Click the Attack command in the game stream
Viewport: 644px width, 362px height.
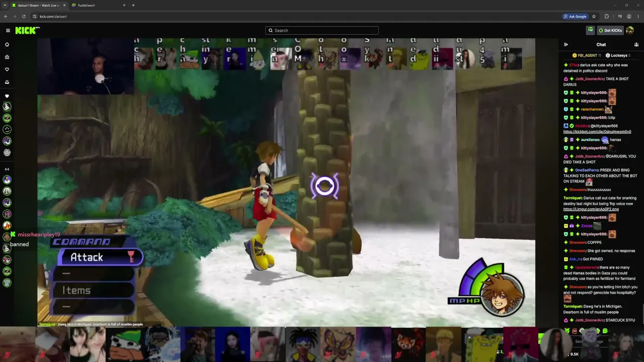click(101, 257)
